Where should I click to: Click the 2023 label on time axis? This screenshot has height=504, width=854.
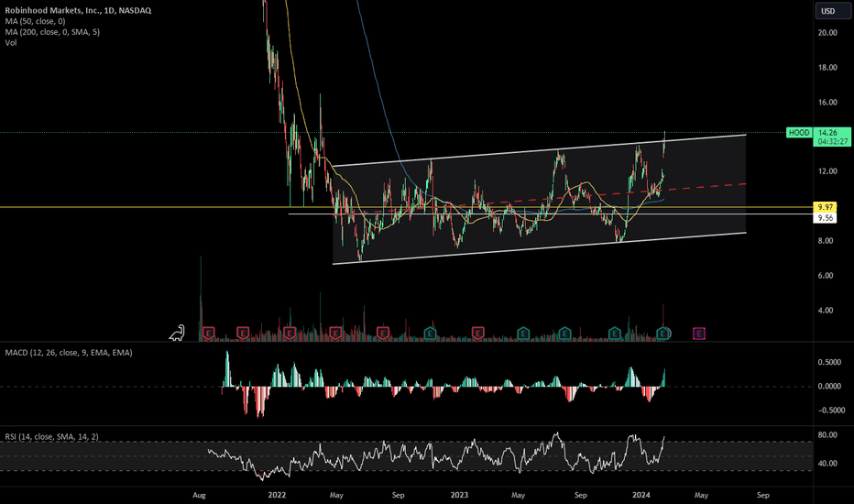point(459,495)
